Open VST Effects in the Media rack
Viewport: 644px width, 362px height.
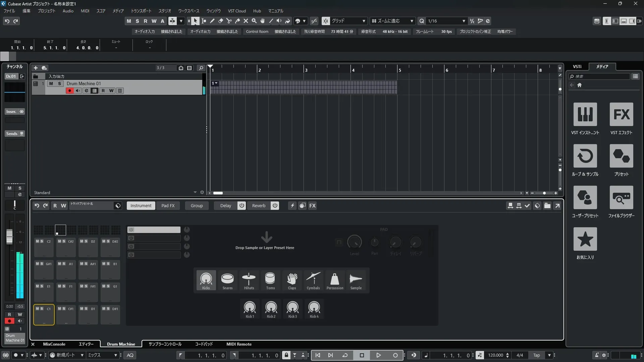coord(621,115)
